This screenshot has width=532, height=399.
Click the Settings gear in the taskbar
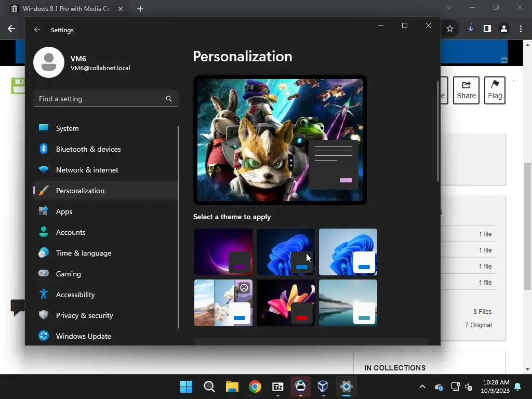pyautogui.click(x=346, y=387)
